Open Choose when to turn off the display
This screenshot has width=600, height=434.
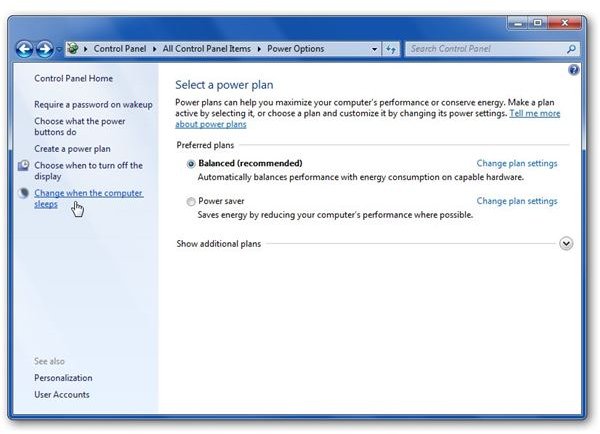coord(88,171)
